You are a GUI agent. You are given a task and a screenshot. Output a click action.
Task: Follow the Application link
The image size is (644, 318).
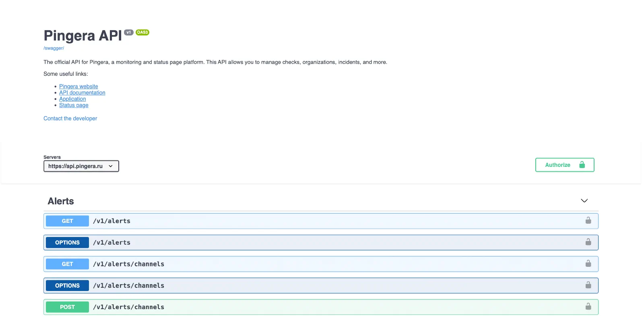(72, 99)
